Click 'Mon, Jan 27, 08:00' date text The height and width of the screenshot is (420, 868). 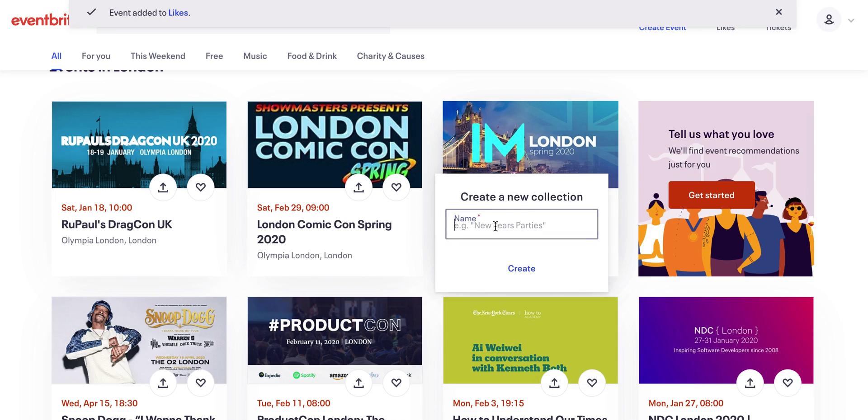tap(686, 403)
